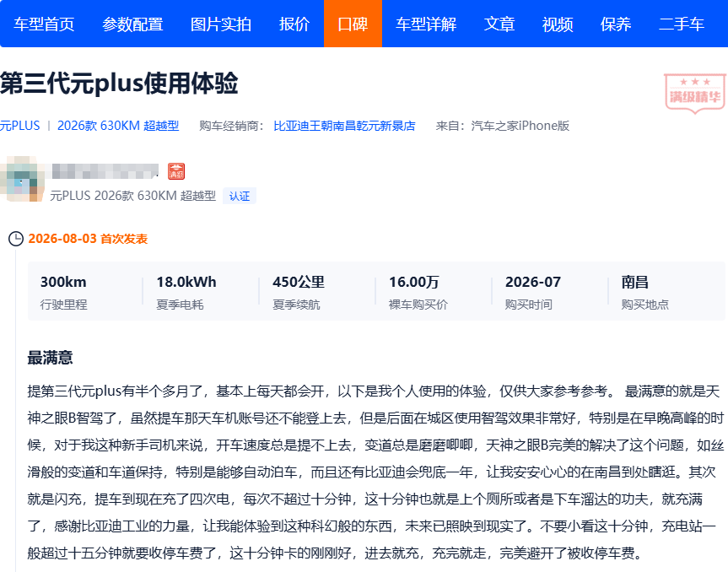This screenshot has height=572, width=728.
Task: Click the 16.00万 裸车购买价 value
Action: [413, 282]
